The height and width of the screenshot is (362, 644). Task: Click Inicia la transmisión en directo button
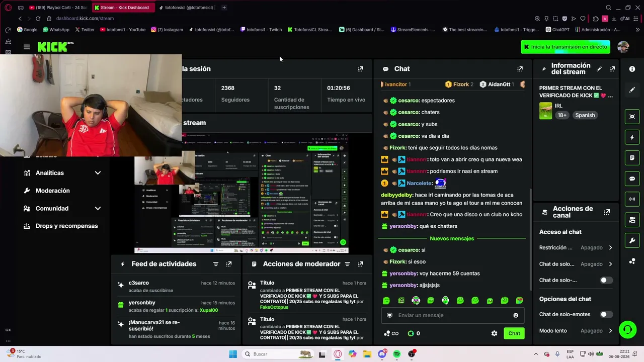pos(566,47)
